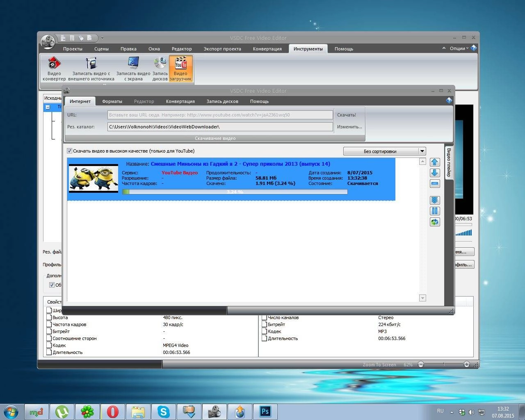Open uTorrent from the taskbar

coord(62,411)
